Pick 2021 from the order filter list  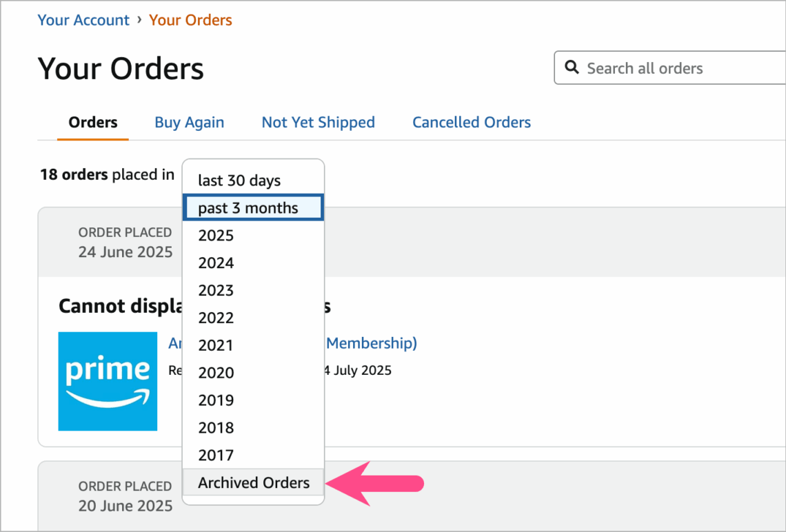(215, 345)
